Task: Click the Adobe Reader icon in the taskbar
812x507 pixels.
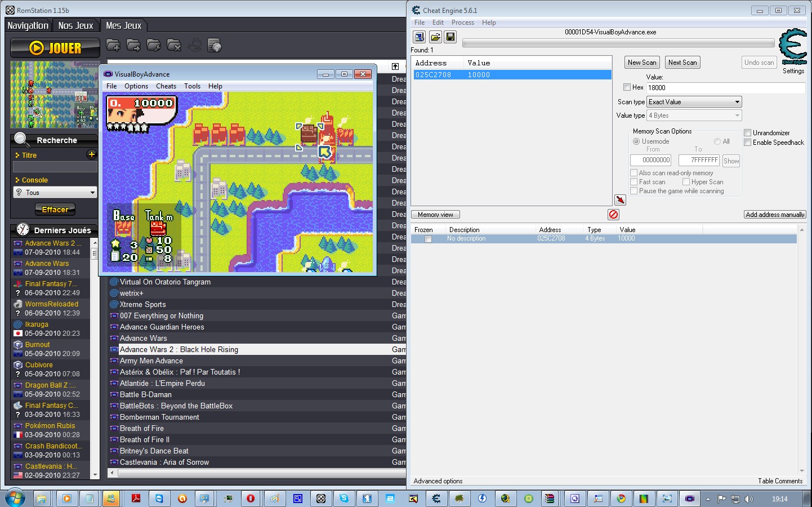Action: (x=136, y=499)
